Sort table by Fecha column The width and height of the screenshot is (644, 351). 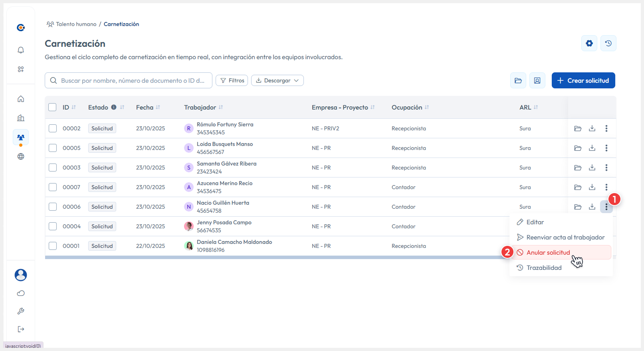click(158, 107)
